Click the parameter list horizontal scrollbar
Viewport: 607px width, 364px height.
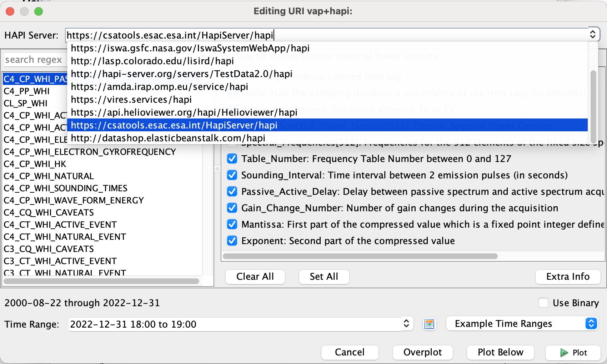click(360, 256)
